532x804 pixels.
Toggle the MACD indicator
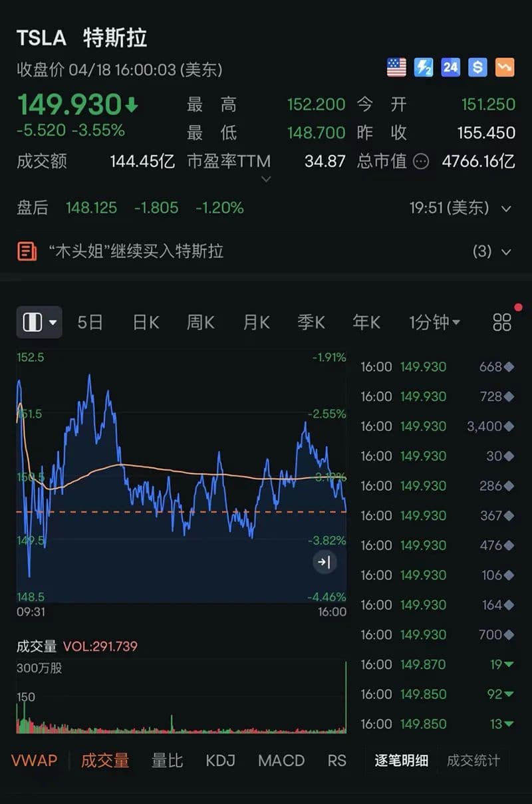click(x=281, y=760)
